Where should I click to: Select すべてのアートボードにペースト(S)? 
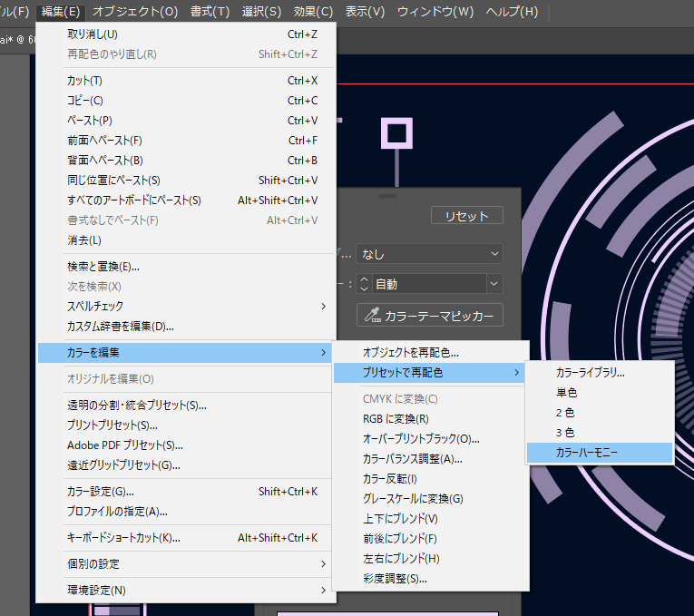pyautogui.click(x=186, y=200)
